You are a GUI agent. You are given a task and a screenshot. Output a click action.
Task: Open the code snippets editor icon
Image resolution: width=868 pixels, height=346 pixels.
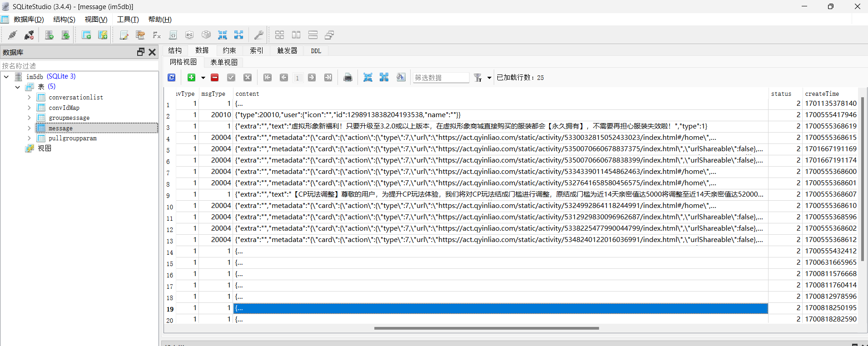173,35
